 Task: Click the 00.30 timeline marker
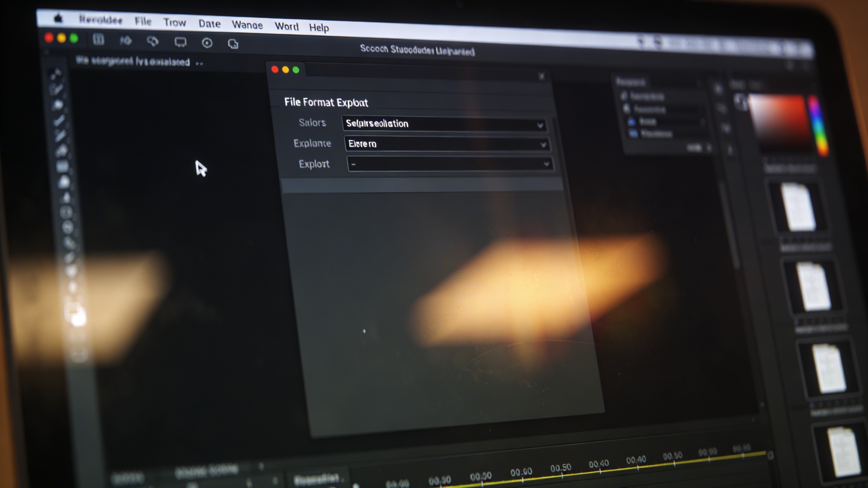click(439, 481)
